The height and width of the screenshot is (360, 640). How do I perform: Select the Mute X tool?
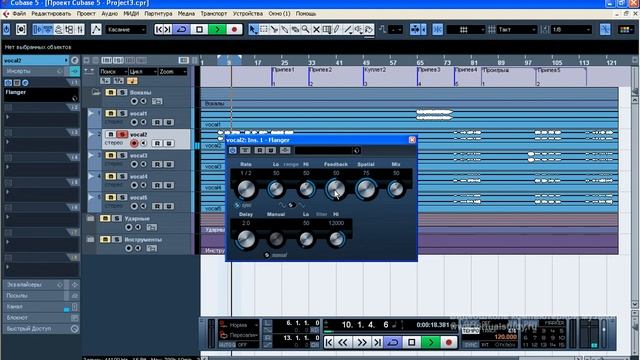[x=316, y=29]
